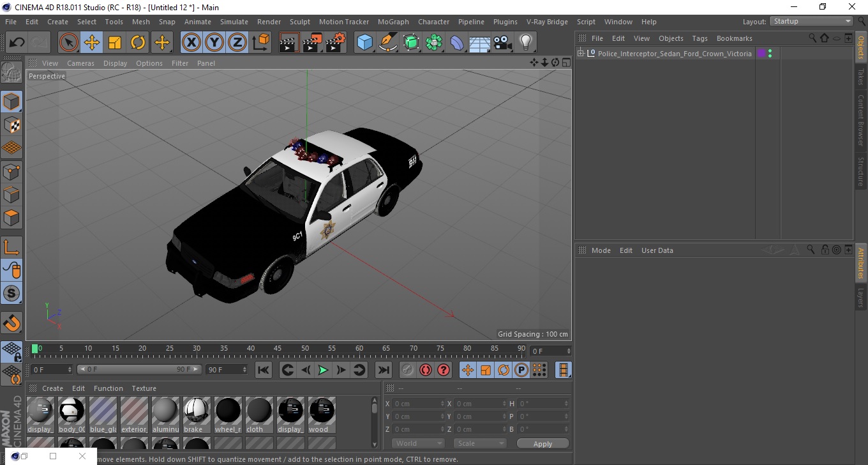Click frame 45 on the timeline ruler

point(278,349)
